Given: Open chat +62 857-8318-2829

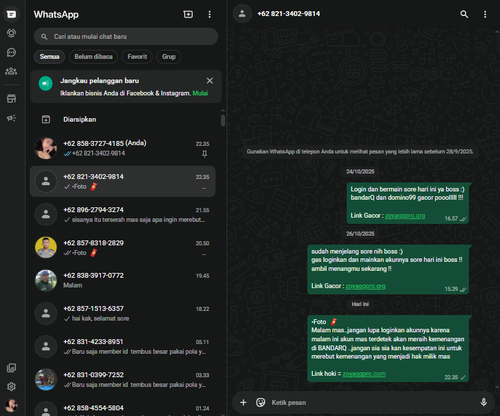Looking at the screenshot, I should click(x=123, y=248).
